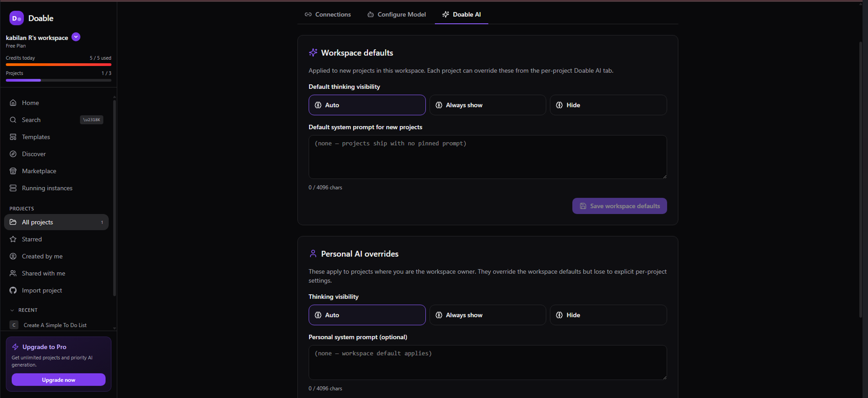Viewport: 868px width, 398px height.
Task: Click the Doable logo icon
Action: pyautogui.click(x=16, y=18)
